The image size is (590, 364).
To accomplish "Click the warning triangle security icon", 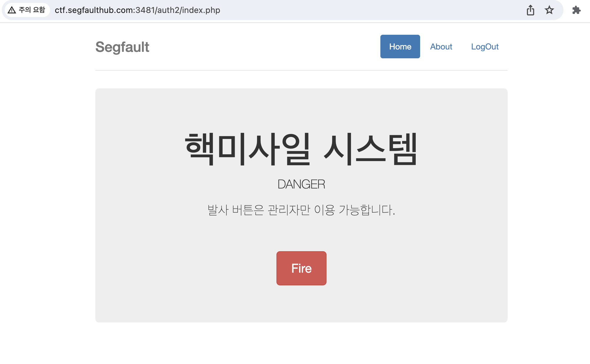I will coord(12,10).
